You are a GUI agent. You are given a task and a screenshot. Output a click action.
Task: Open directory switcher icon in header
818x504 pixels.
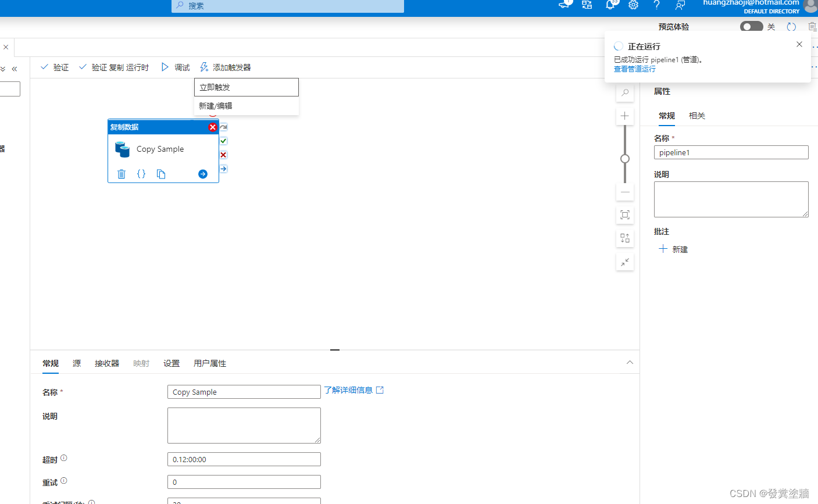[587, 5]
